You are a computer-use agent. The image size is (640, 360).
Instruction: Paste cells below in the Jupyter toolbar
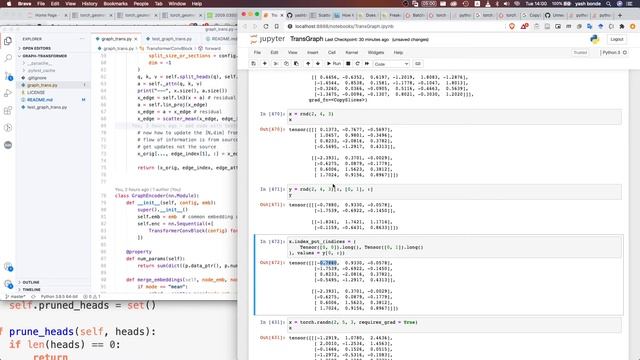pos(296,64)
